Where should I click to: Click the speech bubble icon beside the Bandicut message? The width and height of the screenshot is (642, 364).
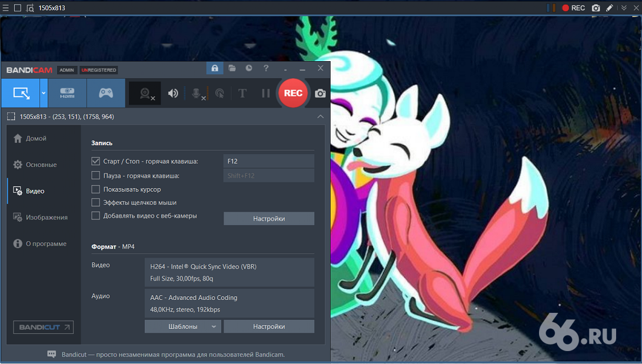pyautogui.click(x=52, y=354)
